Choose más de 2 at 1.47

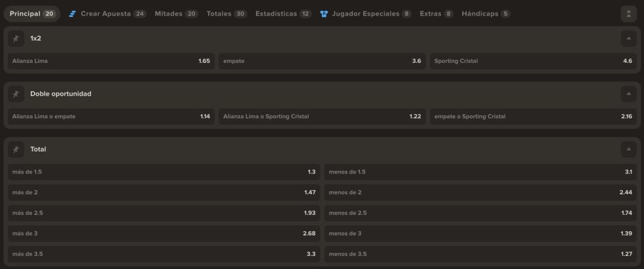pos(164,192)
